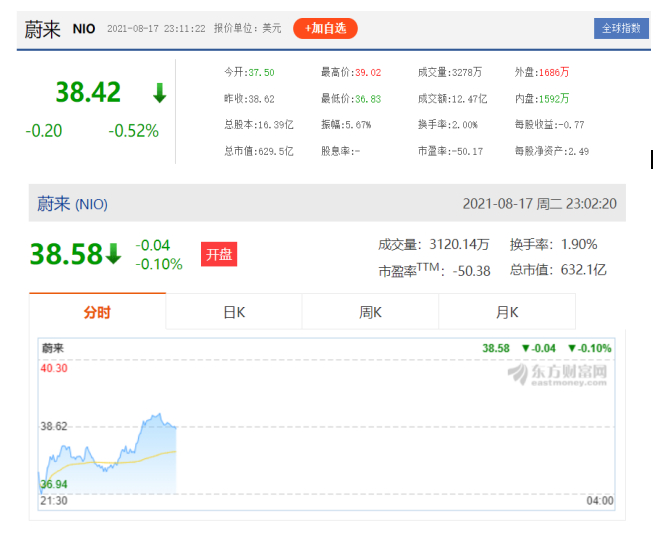Click the 今开:37.50 opening price
This screenshot has height=540, width=671.
coord(249,72)
